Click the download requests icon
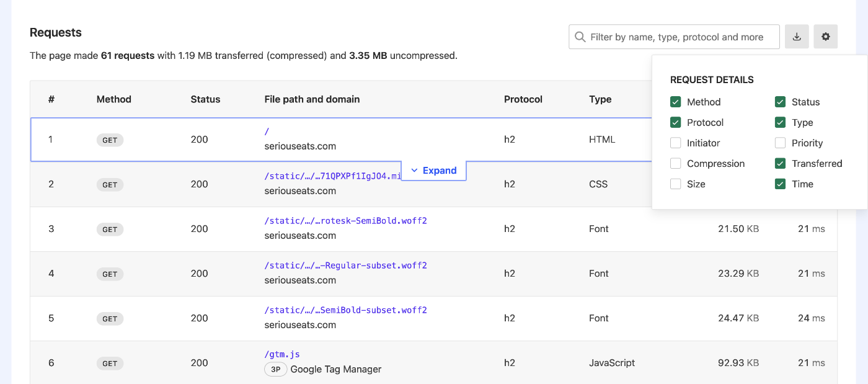The image size is (868, 384). 797,37
